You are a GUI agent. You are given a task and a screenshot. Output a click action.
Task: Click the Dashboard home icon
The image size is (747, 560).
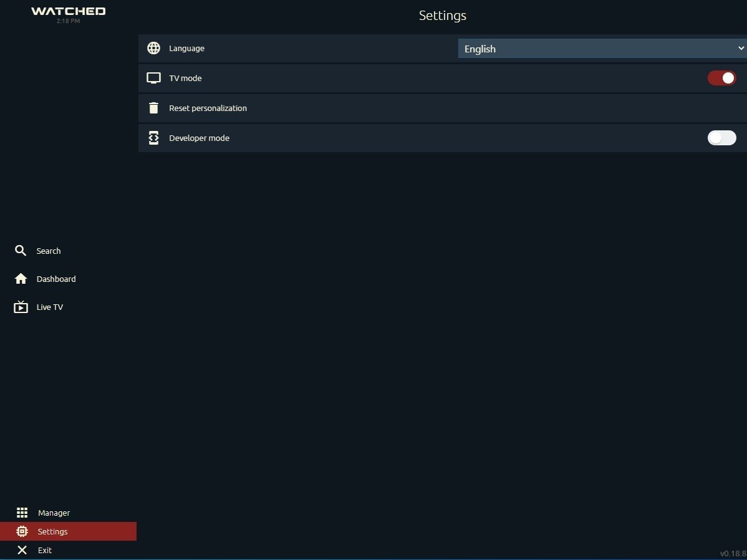(x=21, y=279)
